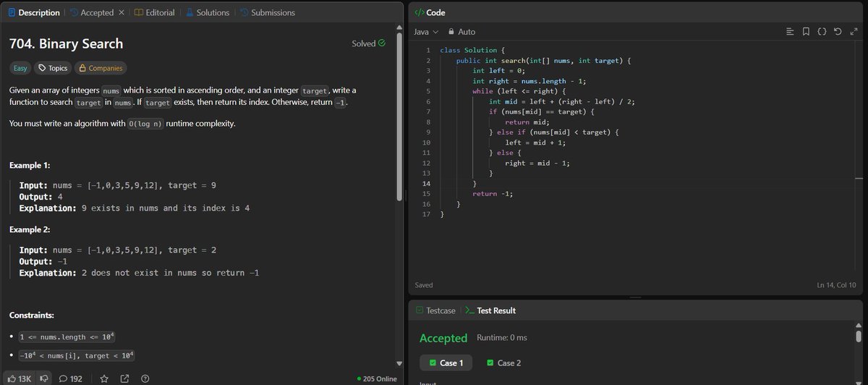Click the bookmark icon in editor toolbar
Viewport: 868px width, 385px height.
[806, 32]
